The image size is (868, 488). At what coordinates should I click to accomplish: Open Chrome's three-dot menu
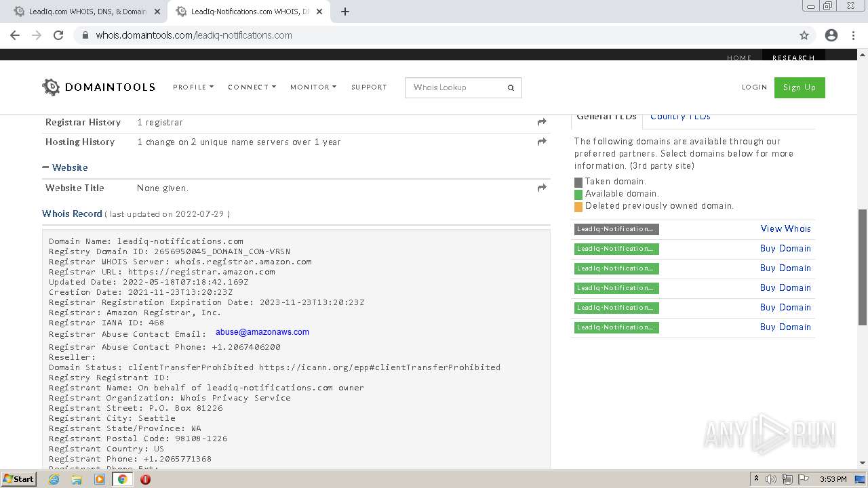[853, 35]
